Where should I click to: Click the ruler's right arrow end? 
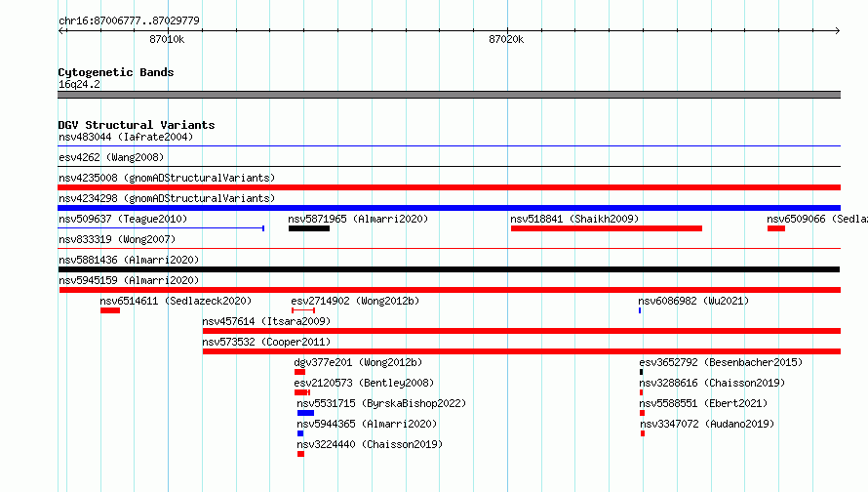point(838,31)
